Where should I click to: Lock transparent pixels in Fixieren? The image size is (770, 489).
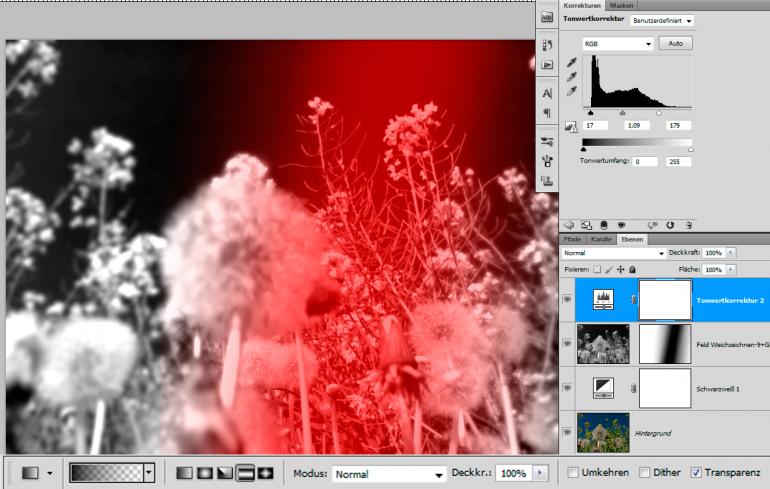597,270
